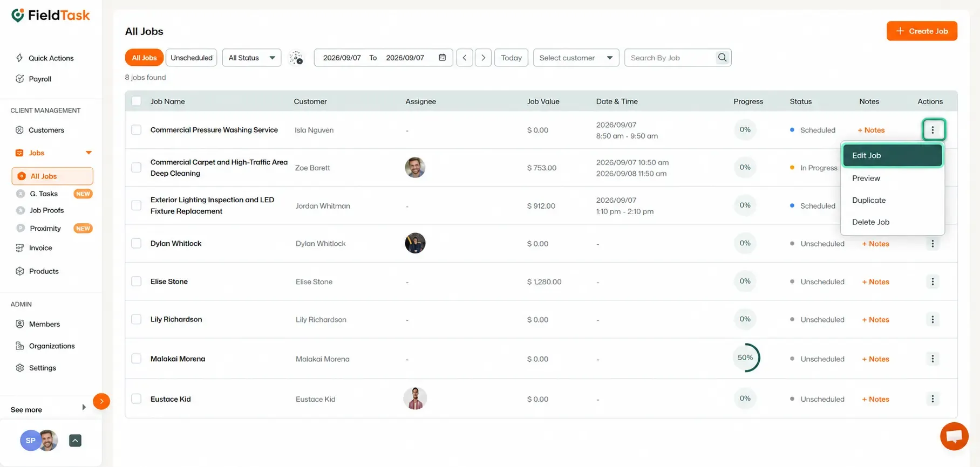Check the Commercial Pressure Washing Service row
The height and width of the screenshot is (467, 980).
pos(137,130)
